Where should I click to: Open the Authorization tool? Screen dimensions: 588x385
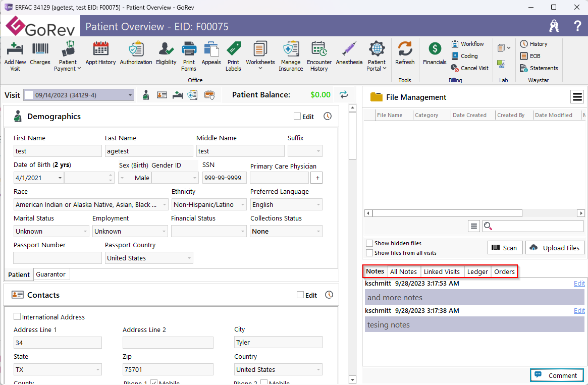(x=136, y=53)
